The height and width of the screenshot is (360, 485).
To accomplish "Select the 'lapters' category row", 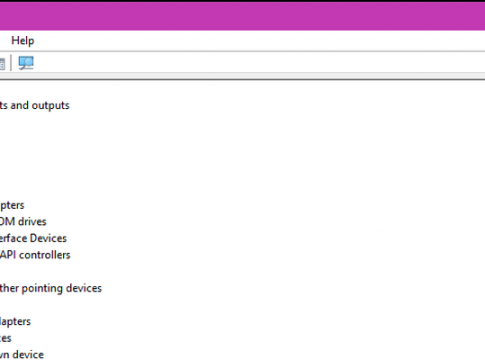I will click(x=15, y=322).
